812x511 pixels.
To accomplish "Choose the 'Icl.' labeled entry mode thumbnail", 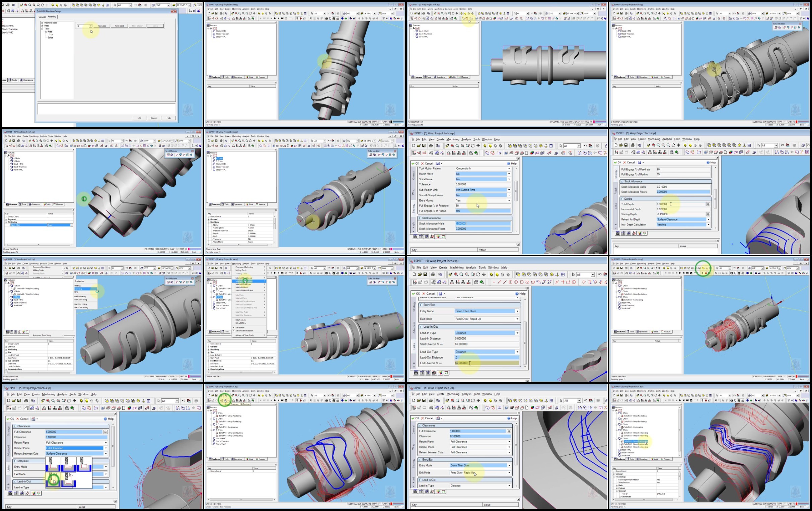I will click(x=68, y=480).
